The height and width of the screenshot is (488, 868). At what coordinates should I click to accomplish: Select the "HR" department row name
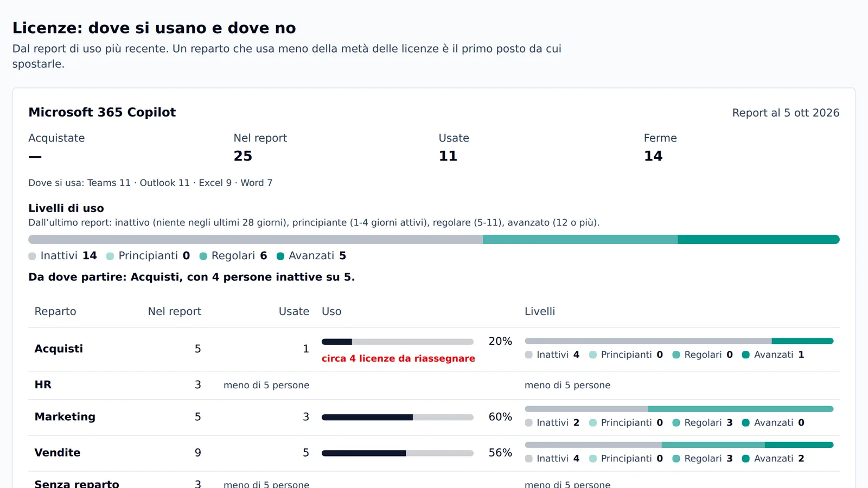43,384
